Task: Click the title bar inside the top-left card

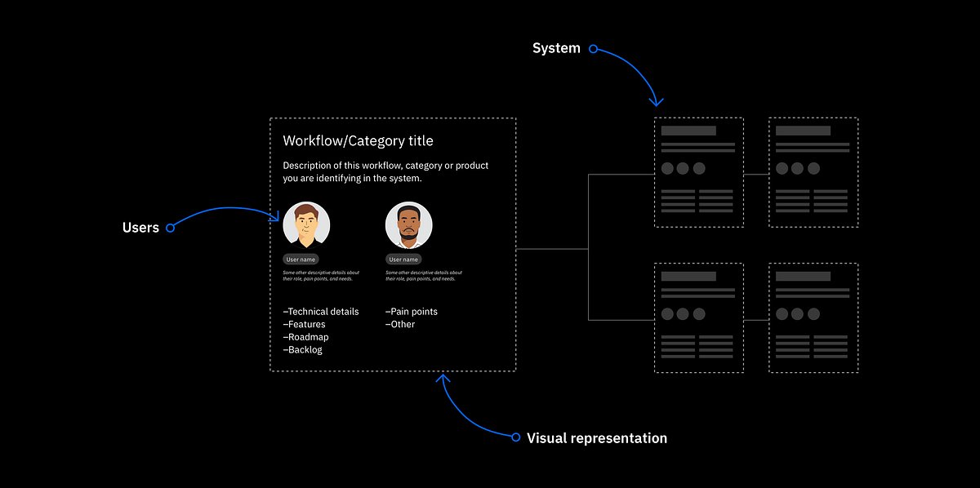Action: 688,132
